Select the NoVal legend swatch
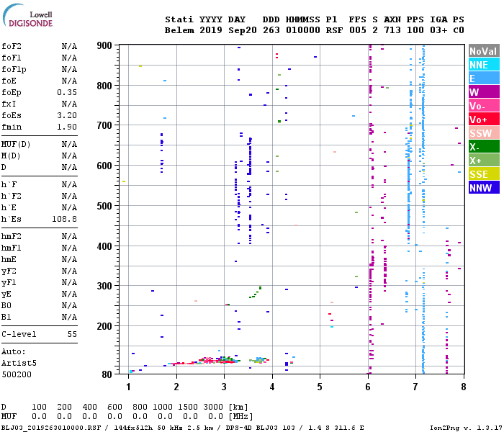This screenshot has width=504, height=432. (x=484, y=51)
